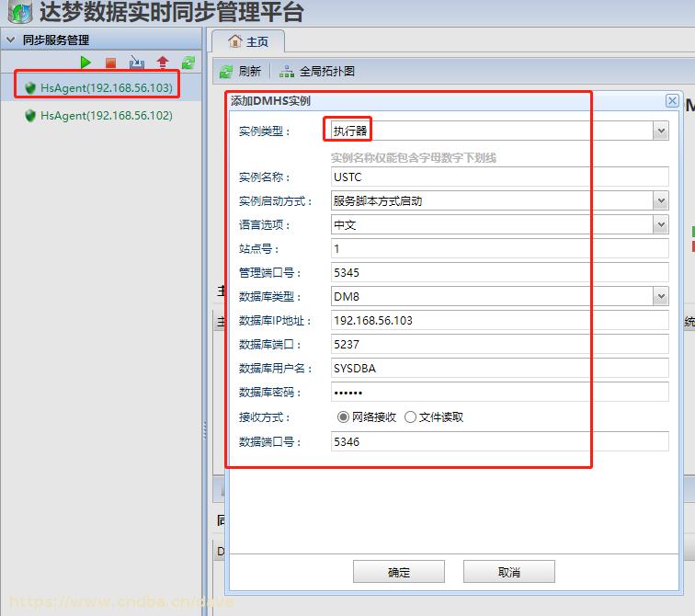
Task: Click the red upload arrow icon
Action: point(163,63)
